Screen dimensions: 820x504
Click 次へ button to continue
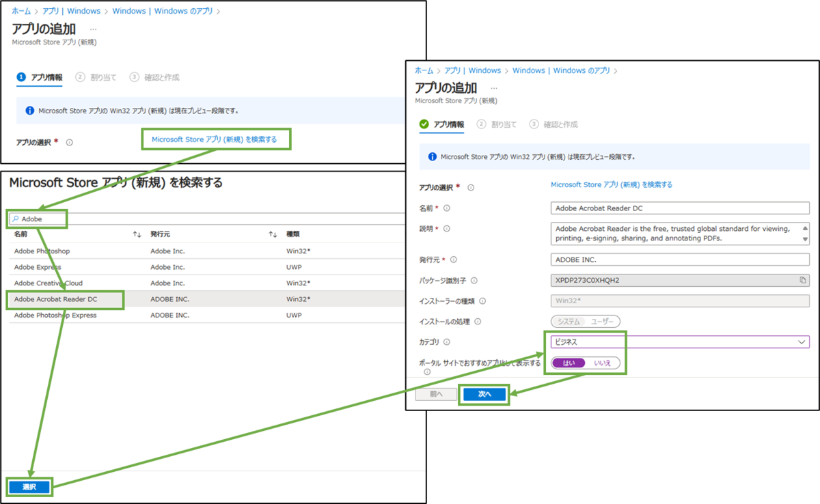pos(484,395)
